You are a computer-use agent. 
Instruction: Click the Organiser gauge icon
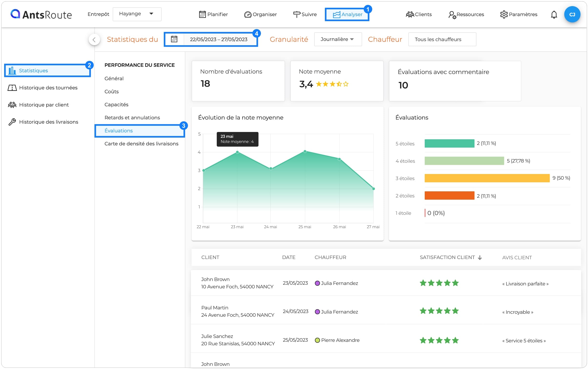tap(248, 15)
